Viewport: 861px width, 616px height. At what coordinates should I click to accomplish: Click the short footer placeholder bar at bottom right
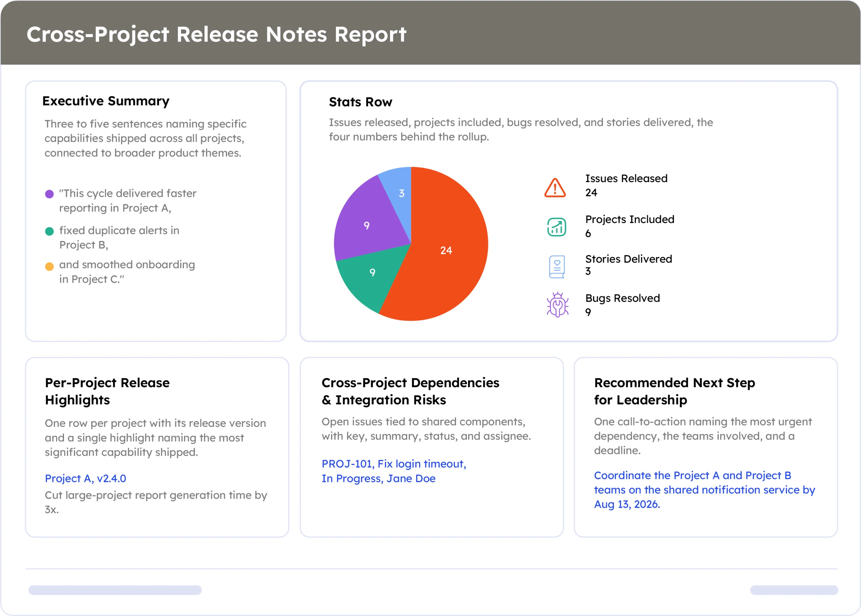pos(794,590)
